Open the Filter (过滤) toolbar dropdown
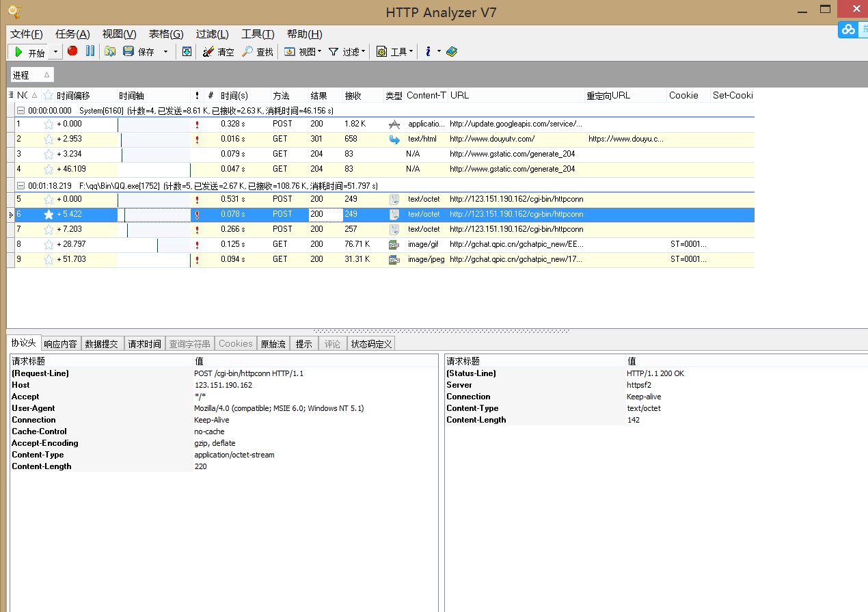 tap(347, 51)
